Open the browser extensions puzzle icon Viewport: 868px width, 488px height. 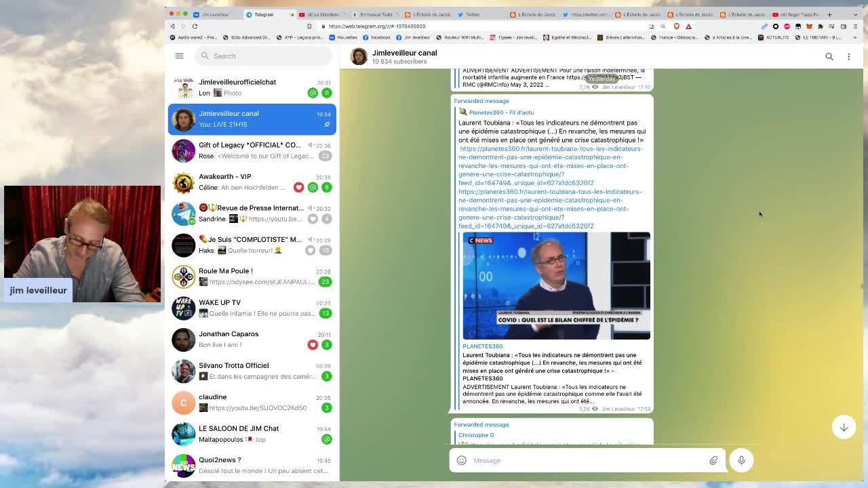(x=821, y=26)
